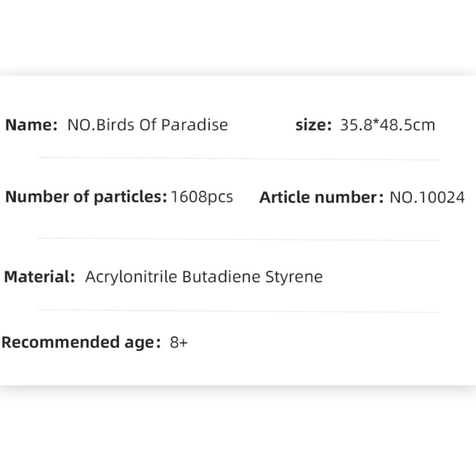The width and height of the screenshot is (476, 476).
Task: Click the word 'particles:' in the label
Action: (x=130, y=197)
